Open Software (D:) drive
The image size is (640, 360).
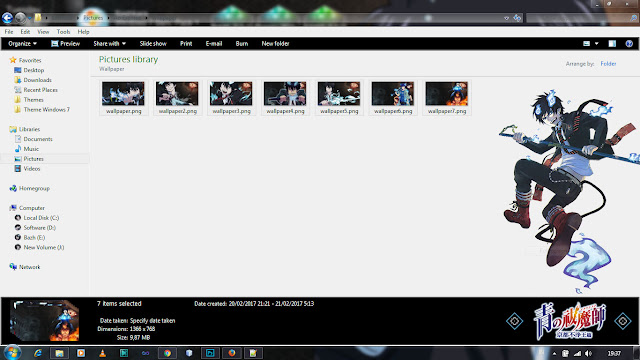35,228
